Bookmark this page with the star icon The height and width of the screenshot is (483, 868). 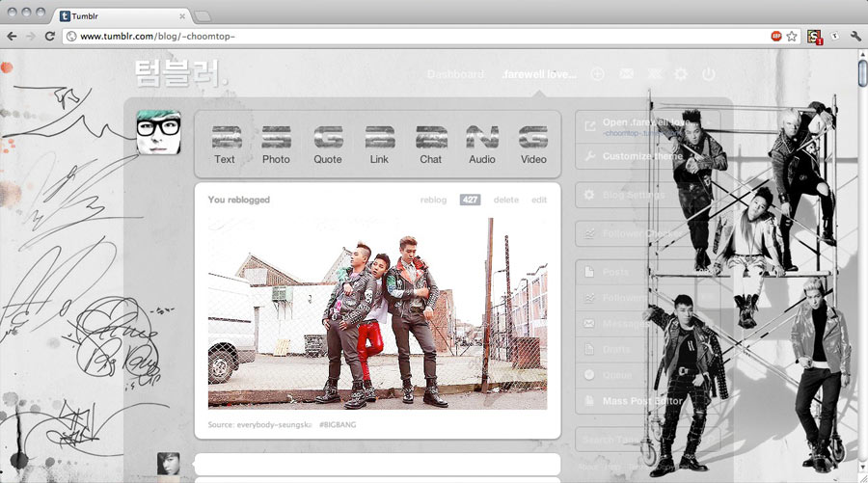792,37
